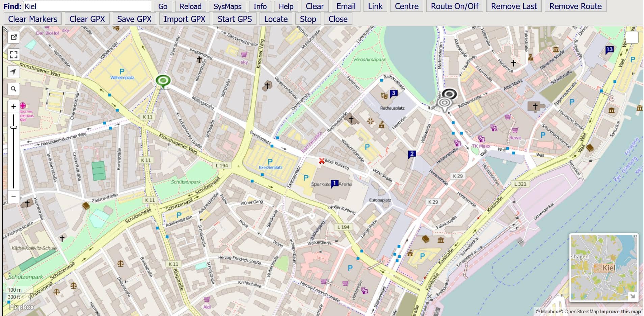Open Help
The width and height of the screenshot is (644, 316).
click(x=286, y=6)
